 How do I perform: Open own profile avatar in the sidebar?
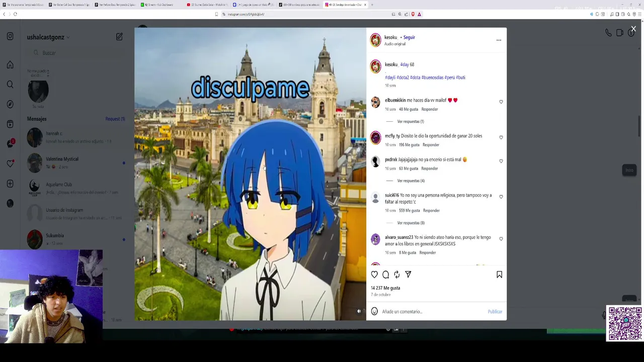tap(10, 203)
